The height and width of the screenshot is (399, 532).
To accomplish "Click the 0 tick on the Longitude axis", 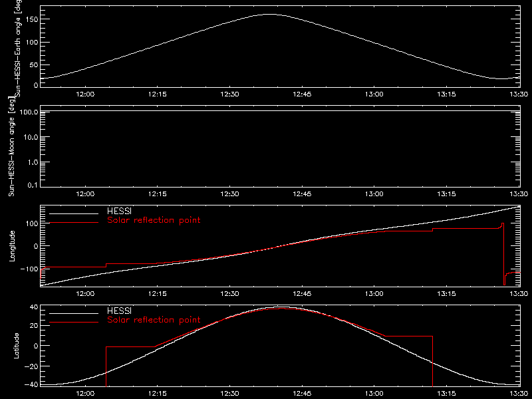I will pos(36,246).
